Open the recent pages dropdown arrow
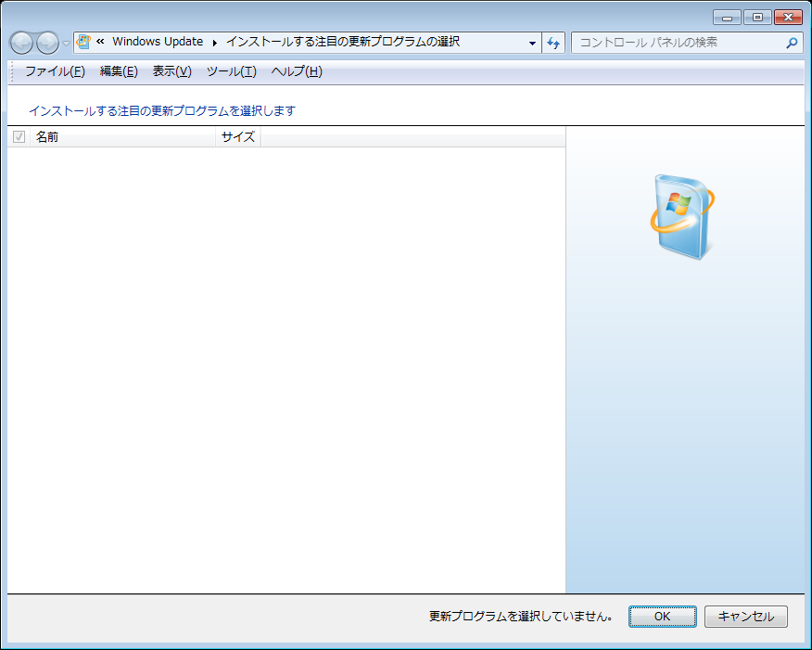812x650 pixels. (x=66, y=43)
